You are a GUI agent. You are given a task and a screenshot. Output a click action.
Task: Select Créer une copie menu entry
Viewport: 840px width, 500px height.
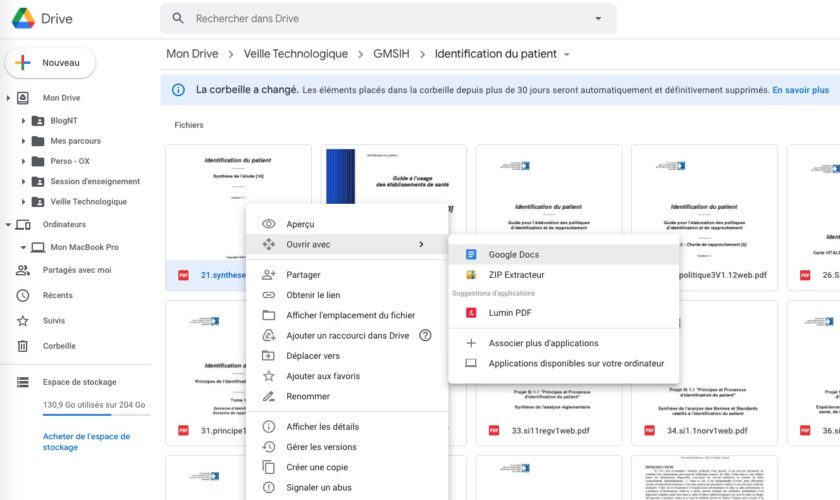(x=316, y=467)
